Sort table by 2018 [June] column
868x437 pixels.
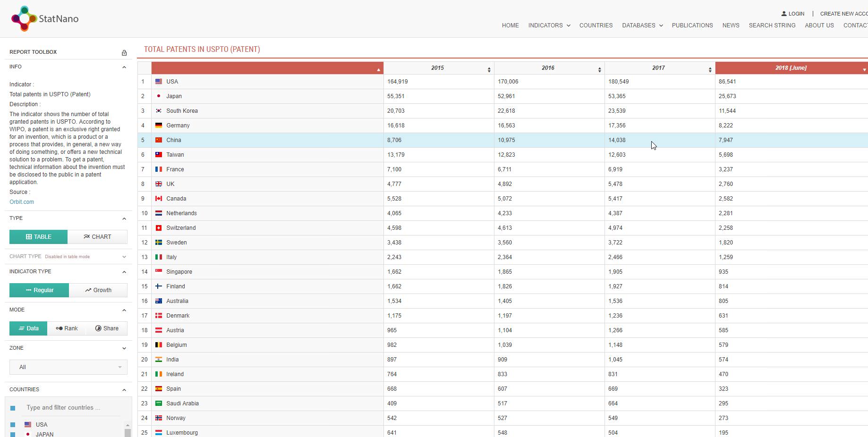[x=791, y=68]
